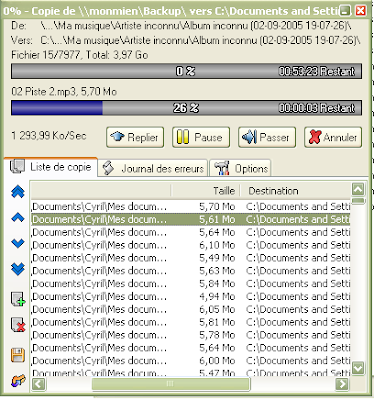Close the copy window

360,11
